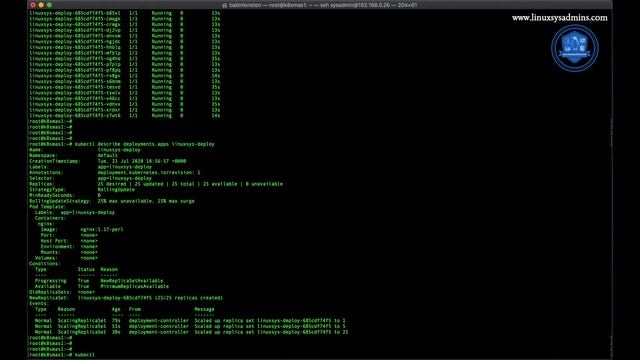
Task: Click the 'Namespace:' label
Action: pyautogui.click(x=43, y=156)
